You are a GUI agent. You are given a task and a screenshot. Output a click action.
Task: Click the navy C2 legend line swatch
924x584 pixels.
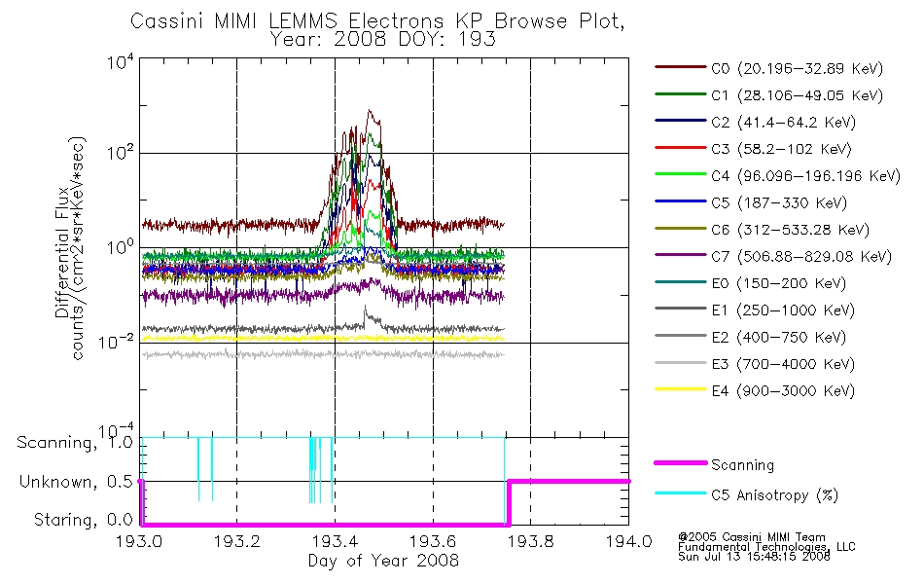(x=681, y=121)
